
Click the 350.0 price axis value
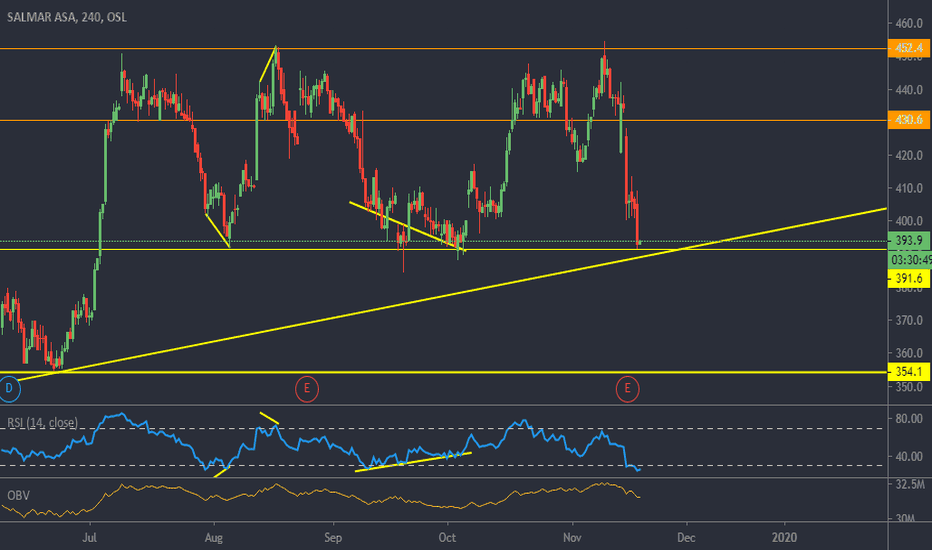[x=909, y=386]
